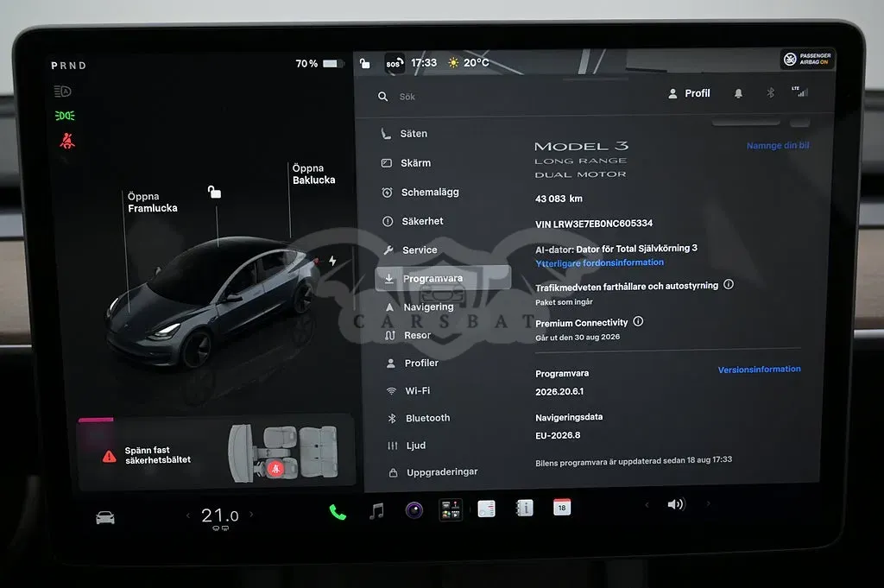Tap the auto high-beam headlight icon
The width and height of the screenshot is (884, 588).
62,92
